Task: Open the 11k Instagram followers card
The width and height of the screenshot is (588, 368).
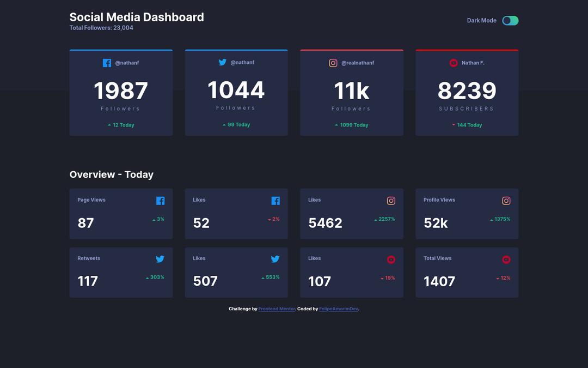Action: [352, 93]
